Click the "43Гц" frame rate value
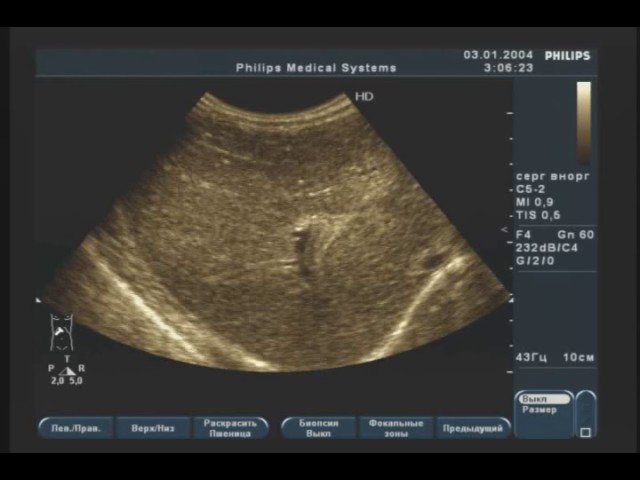Viewport: 640px width, 480px height. point(531,358)
